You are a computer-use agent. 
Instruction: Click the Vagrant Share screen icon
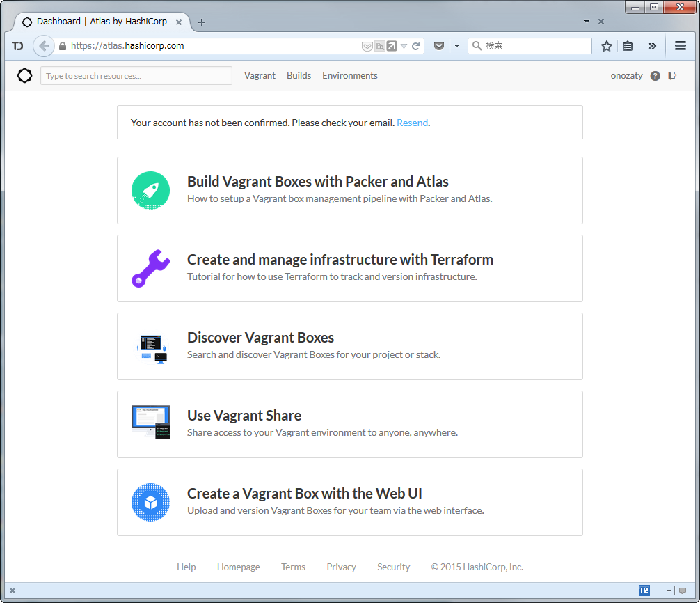tap(151, 422)
